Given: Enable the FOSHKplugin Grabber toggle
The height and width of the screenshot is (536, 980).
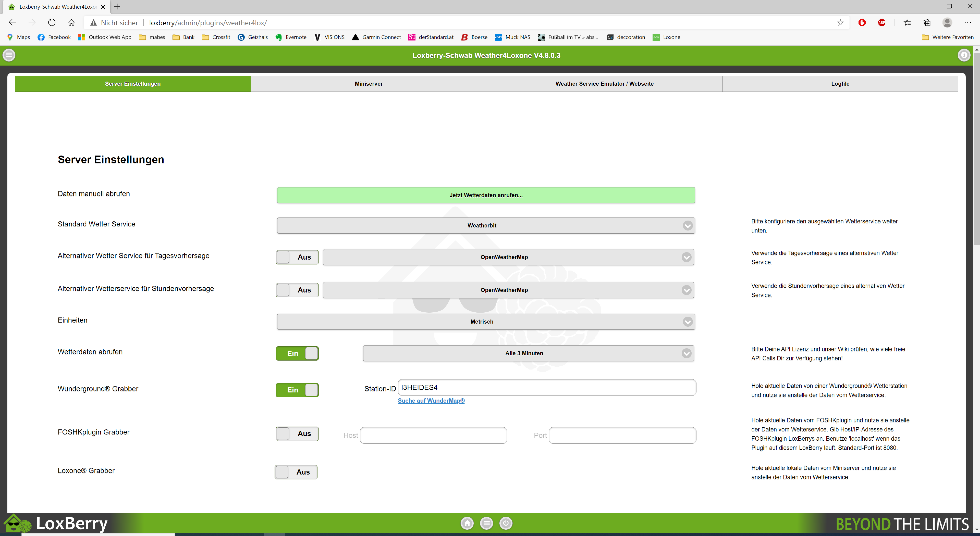Looking at the screenshot, I should click(297, 434).
